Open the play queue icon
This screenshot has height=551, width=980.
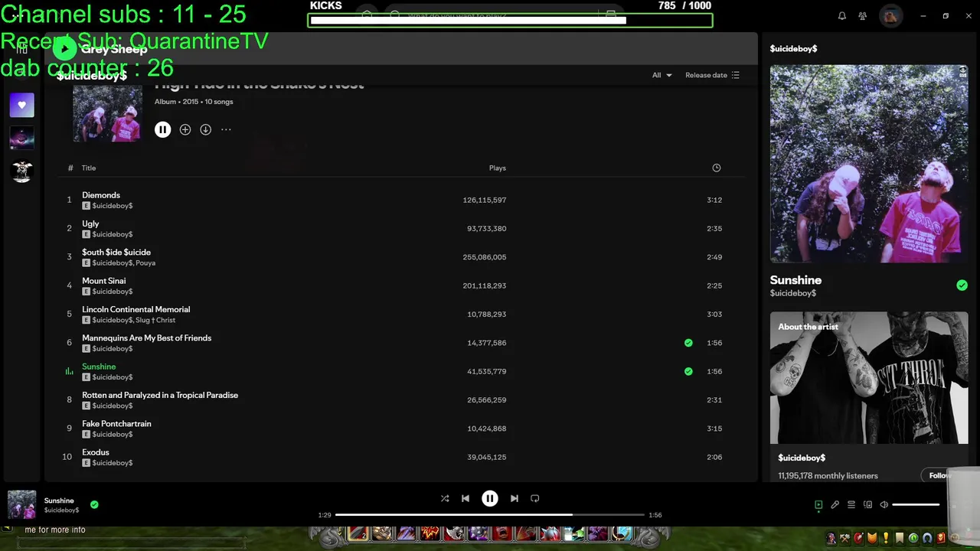point(851,505)
